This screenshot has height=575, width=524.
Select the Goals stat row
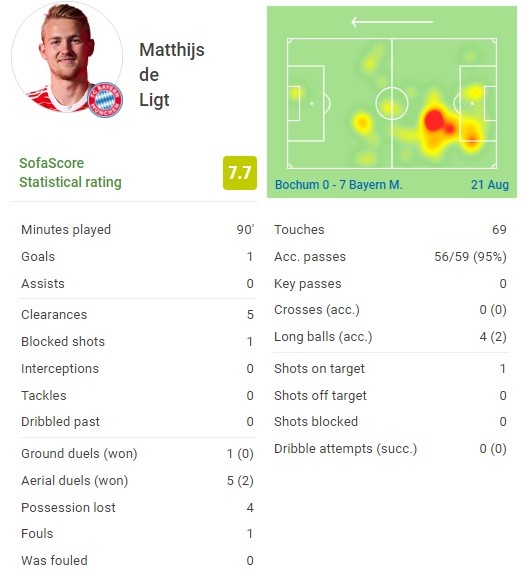[137, 257]
